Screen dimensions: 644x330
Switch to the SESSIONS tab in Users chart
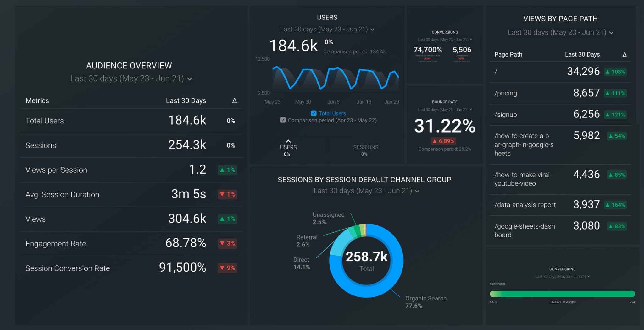[365, 150]
